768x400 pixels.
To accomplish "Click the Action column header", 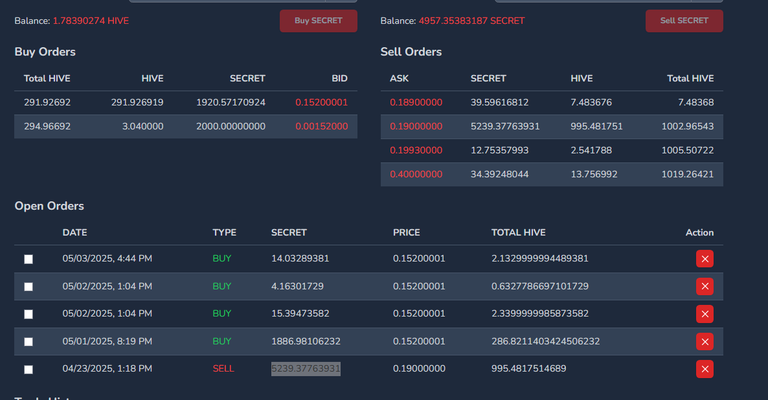I will (x=699, y=233).
